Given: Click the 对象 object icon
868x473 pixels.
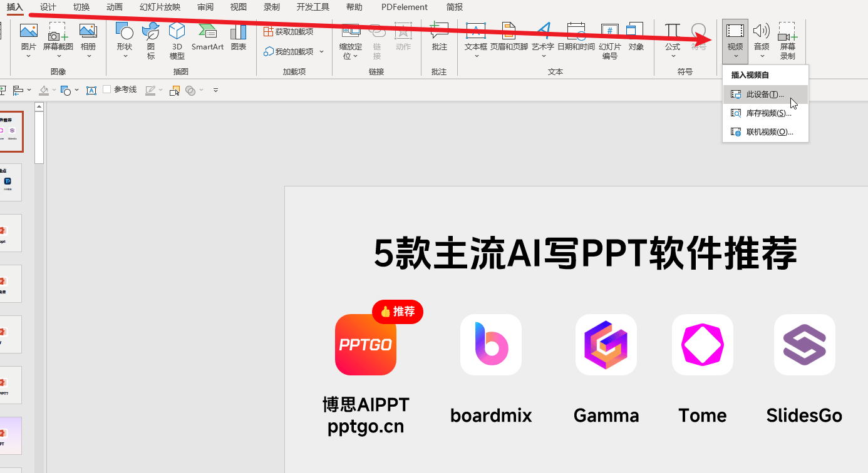Looking at the screenshot, I should click(636, 31).
